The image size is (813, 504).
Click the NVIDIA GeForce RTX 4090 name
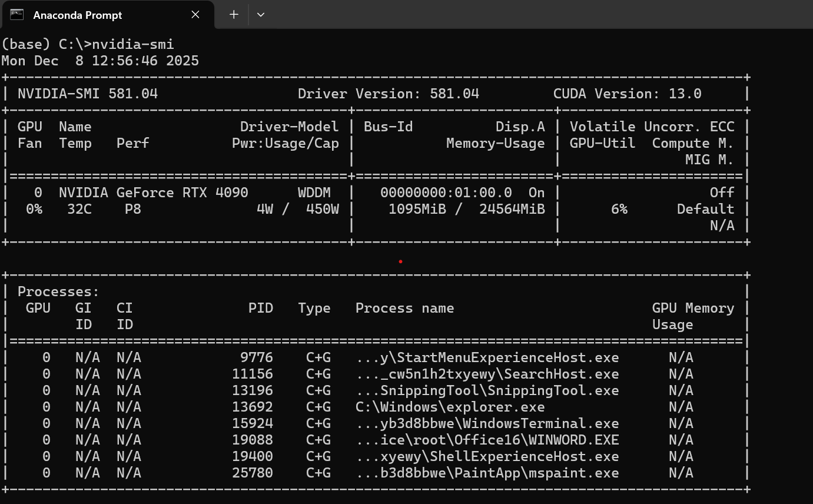154,193
